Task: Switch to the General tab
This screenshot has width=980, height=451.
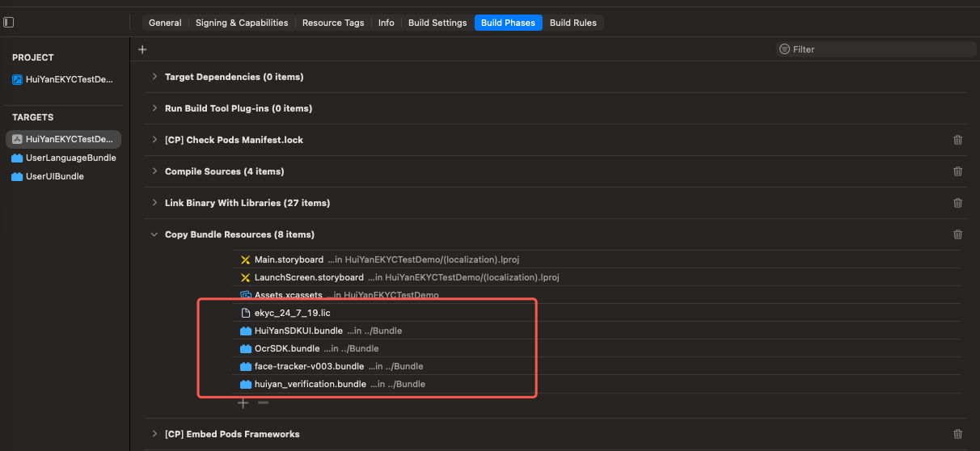Action: [x=165, y=23]
